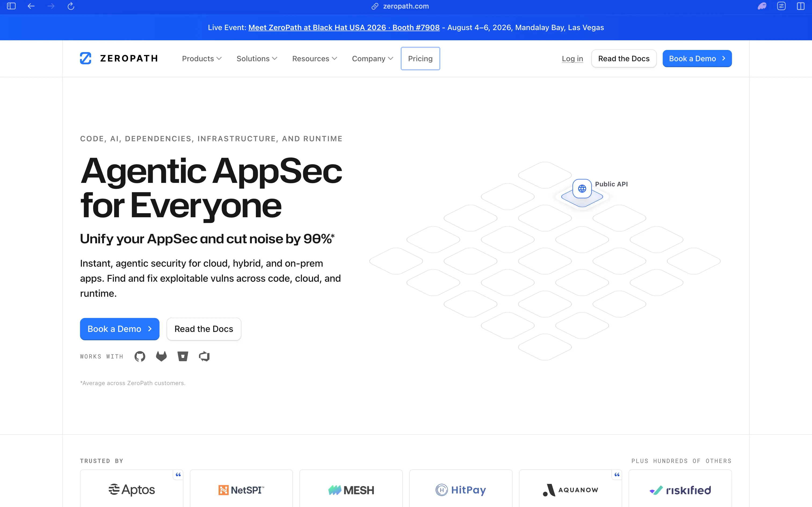Viewport: 812px width, 507px height.
Task: Go back with the browser arrow
Action: pyautogui.click(x=31, y=6)
